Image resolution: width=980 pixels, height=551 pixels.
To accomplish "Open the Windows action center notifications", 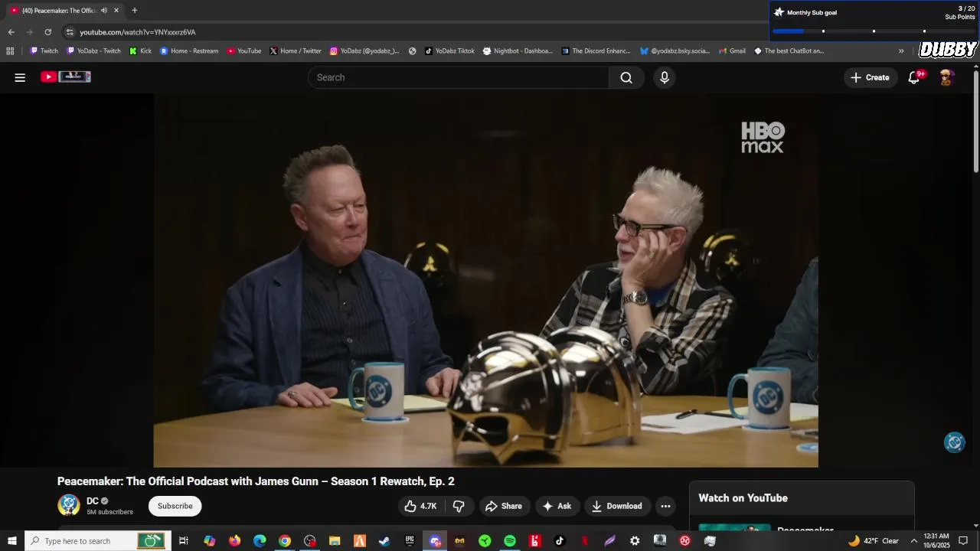I will (x=964, y=541).
